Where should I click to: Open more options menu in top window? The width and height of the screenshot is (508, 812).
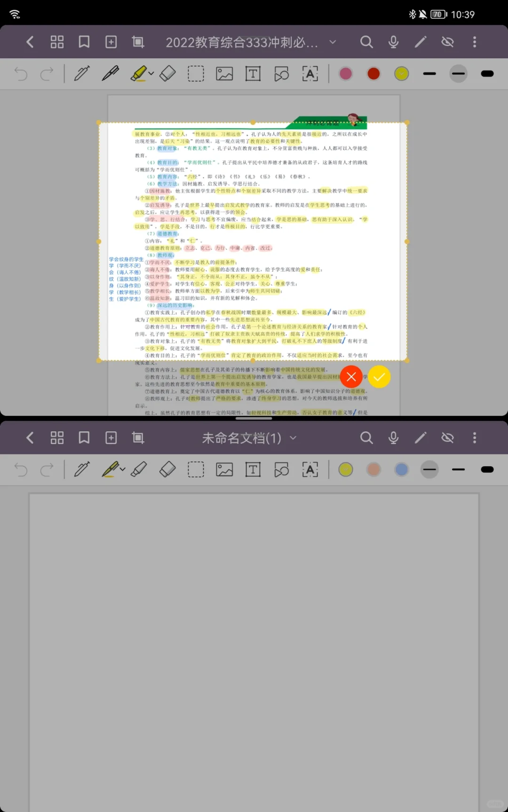[475, 42]
